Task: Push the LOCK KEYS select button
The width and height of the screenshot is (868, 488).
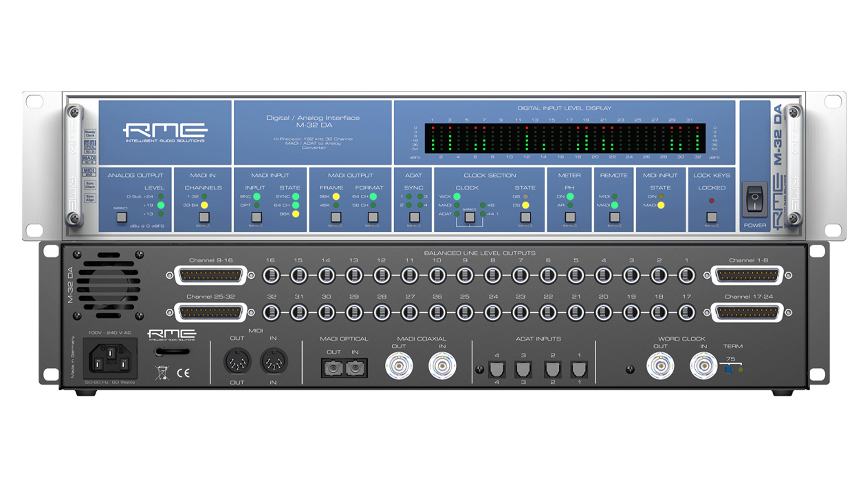Action: (x=712, y=217)
